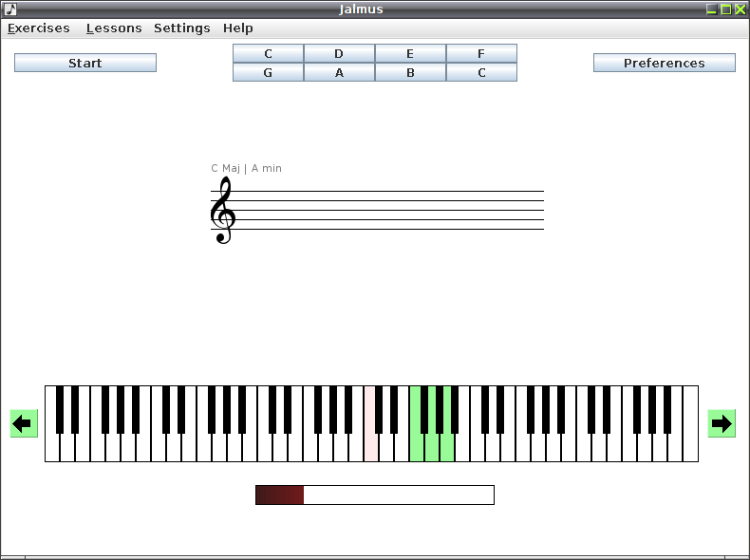The image size is (750, 560).
Task: Open the Lessons menu
Action: coord(114,28)
